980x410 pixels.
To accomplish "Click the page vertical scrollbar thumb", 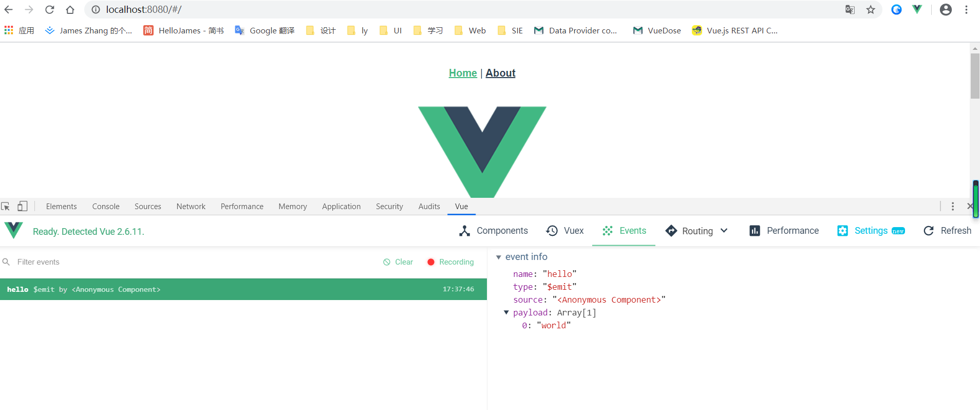I will tap(975, 76).
